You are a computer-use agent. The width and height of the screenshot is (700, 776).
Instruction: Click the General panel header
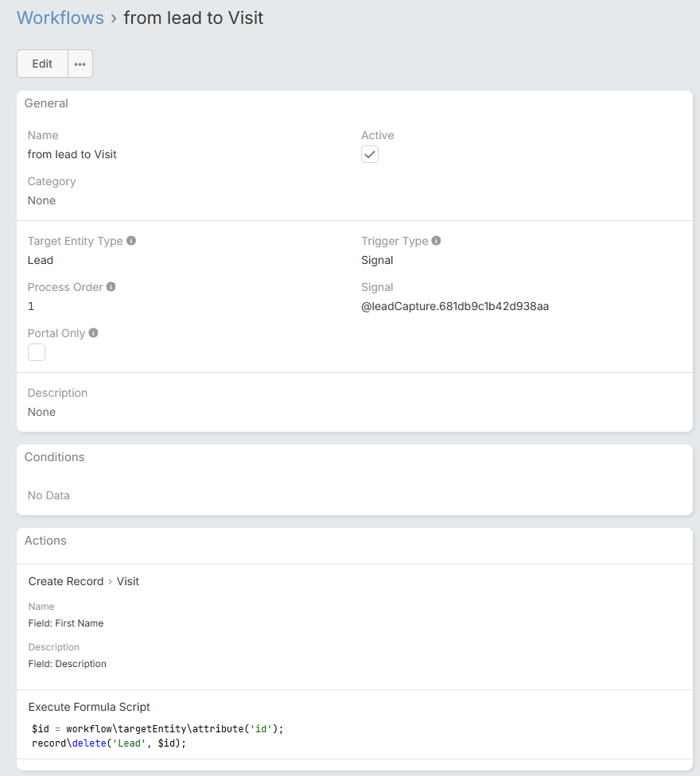pyautogui.click(x=46, y=103)
